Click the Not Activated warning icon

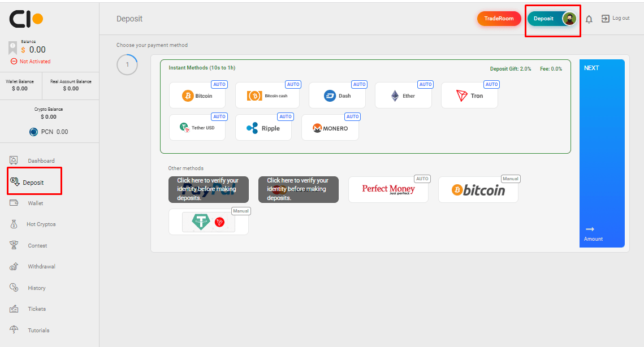click(x=14, y=61)
